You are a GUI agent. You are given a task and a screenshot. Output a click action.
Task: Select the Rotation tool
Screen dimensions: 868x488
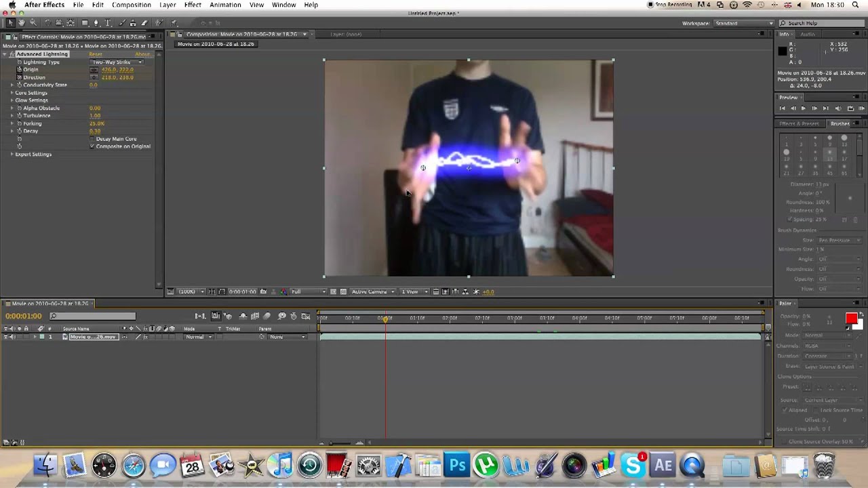pos(48,23)
